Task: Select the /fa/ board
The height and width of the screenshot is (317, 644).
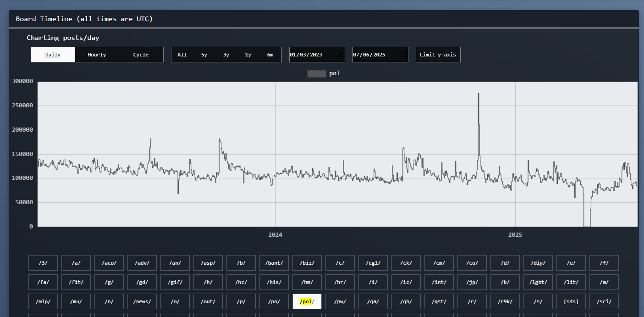Action: pyautogui.click(x=43, y=282)
